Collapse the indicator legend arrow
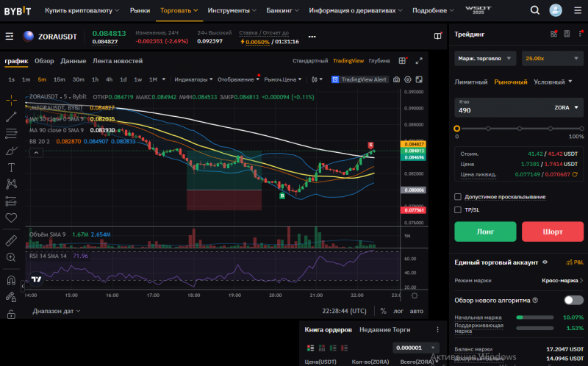This screenshot has width=588, height=366. (36, 153)
